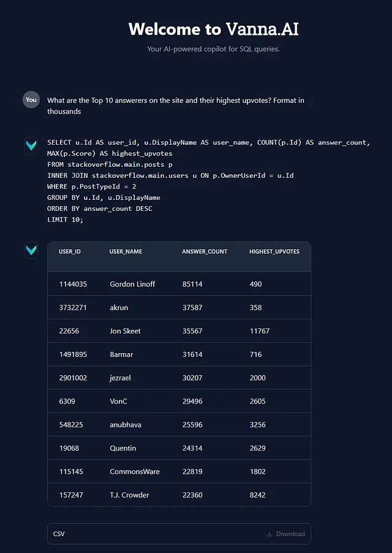Click the CommonsWare name cell
This screenshot has width=392, height=553.
point(135,471)
